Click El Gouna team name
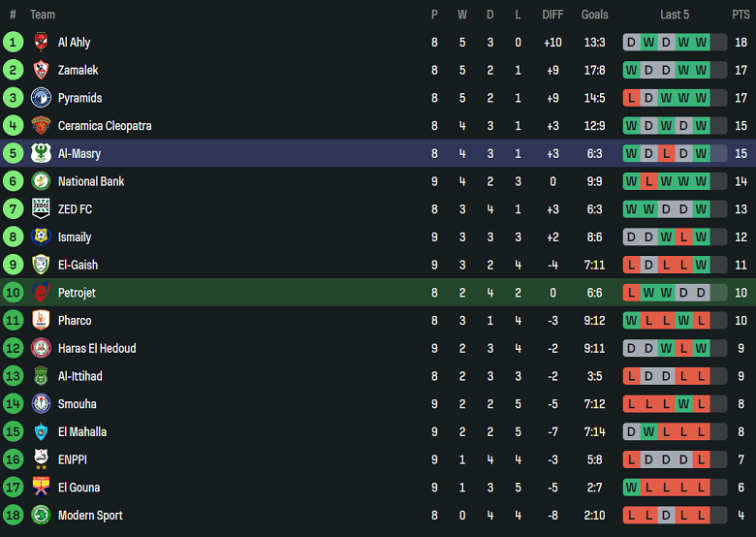 coord(79,488)
